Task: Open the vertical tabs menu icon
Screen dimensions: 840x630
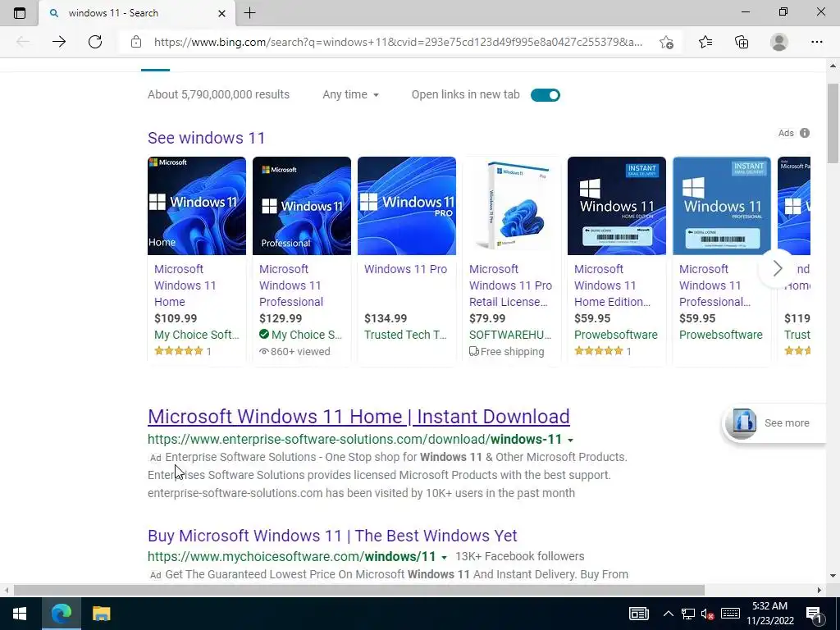Action: 20,13
